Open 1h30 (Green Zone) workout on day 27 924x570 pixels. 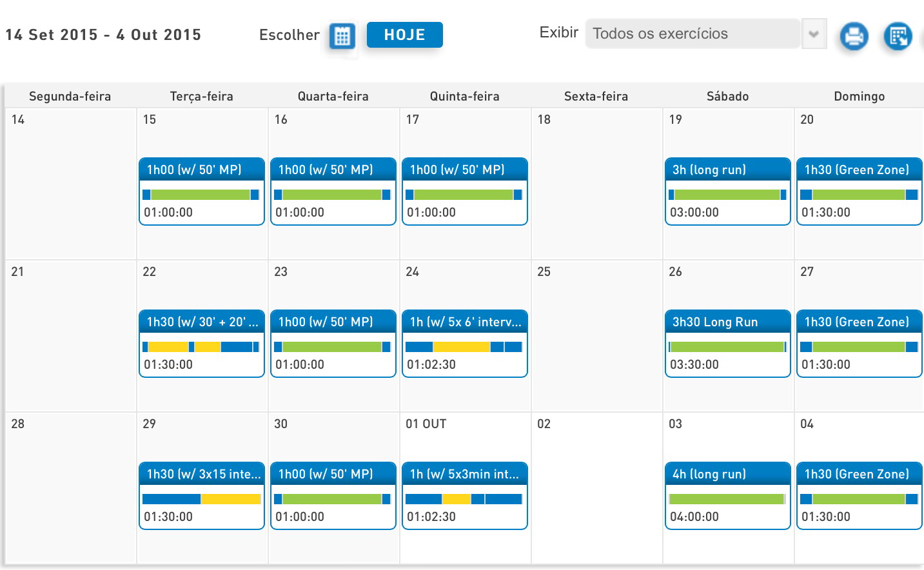click(x=859, y=322)
